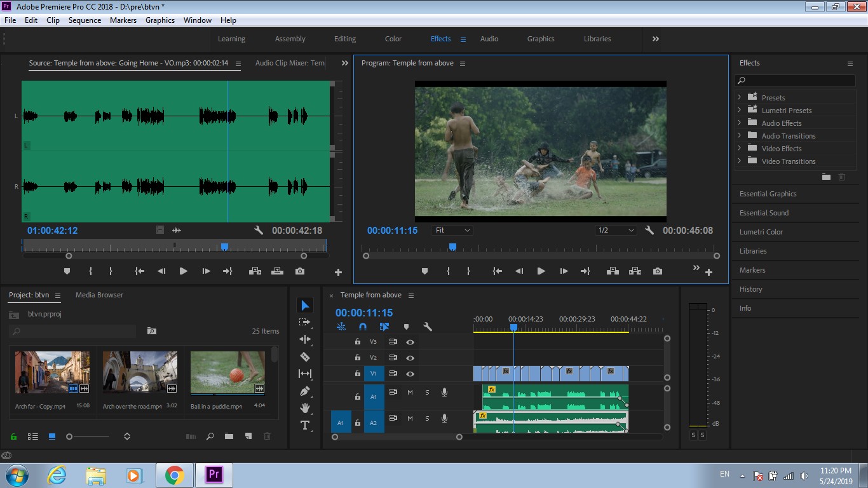
Task: Add marker in Program monitor
Action: [424, 271]
